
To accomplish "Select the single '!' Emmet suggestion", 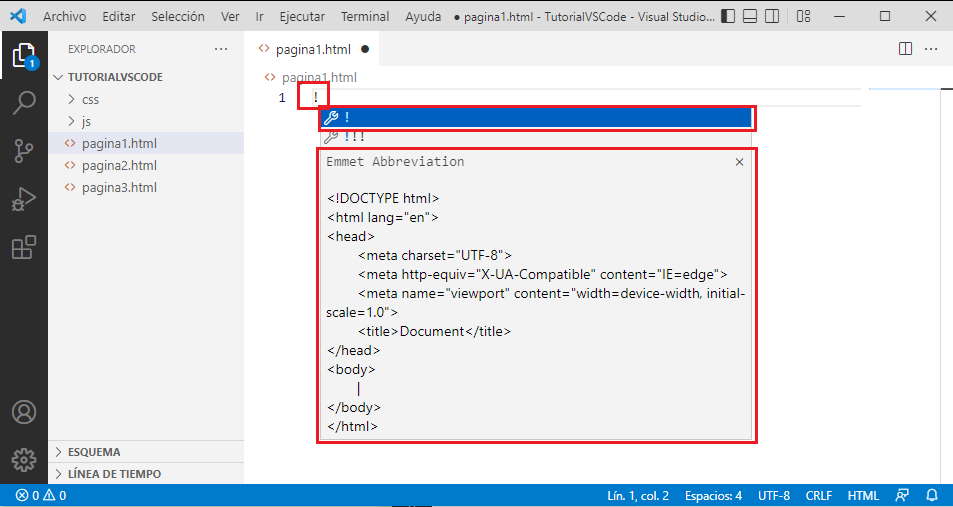I will click(535, 118).
